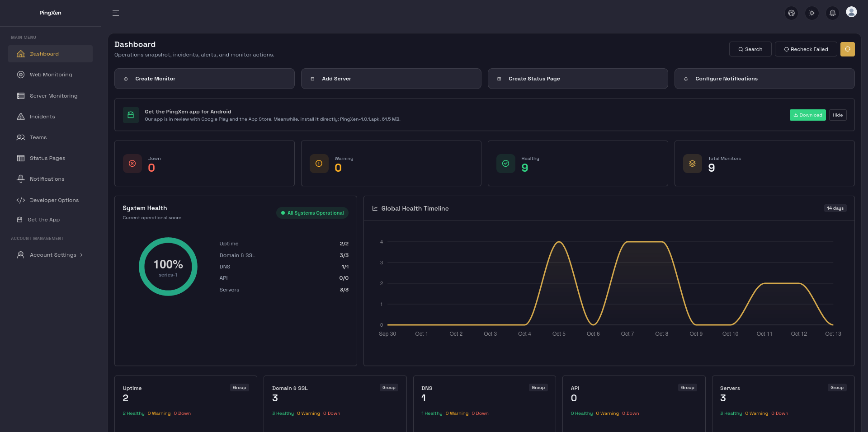This screenshot has width=868, height=432.
Task: Open the notifications bell in header
Action: coord(832,13)
